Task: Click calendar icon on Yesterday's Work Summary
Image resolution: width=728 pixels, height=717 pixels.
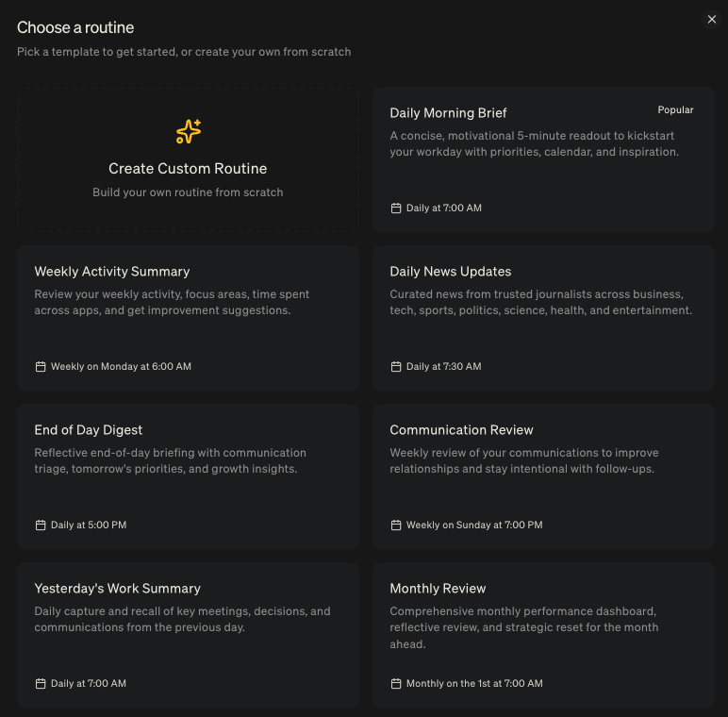Action: point(41,683)
